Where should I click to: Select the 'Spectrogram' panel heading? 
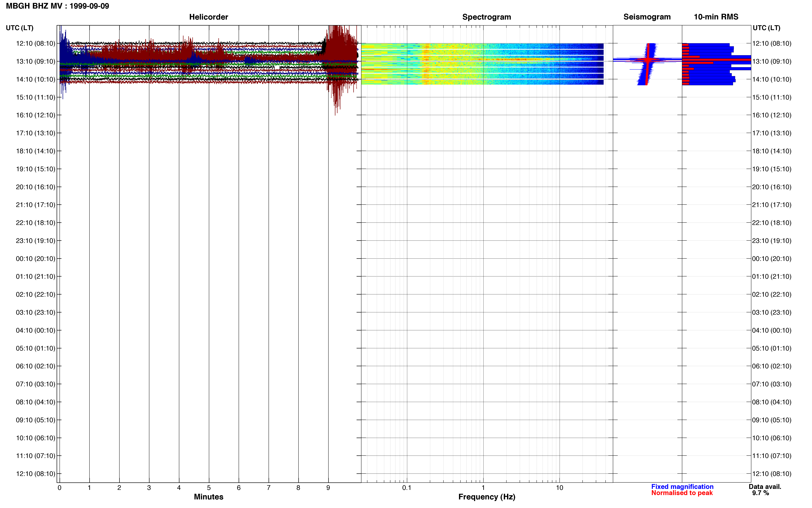(487, 17)
